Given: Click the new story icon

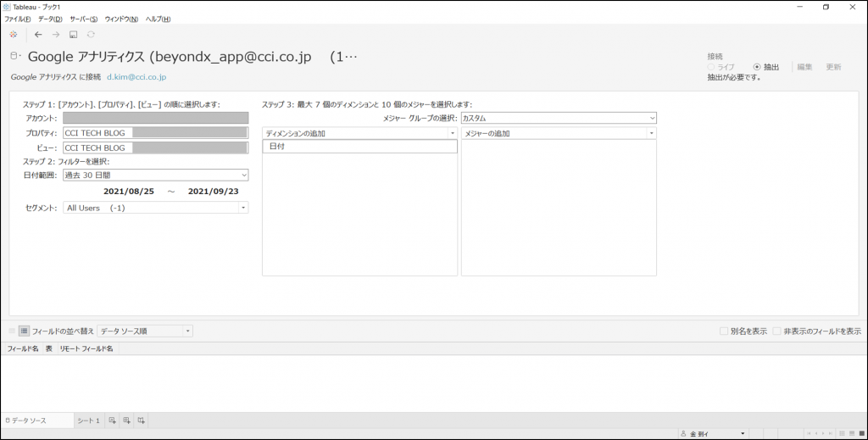Looking at the screenshot, I should [142, 421].
